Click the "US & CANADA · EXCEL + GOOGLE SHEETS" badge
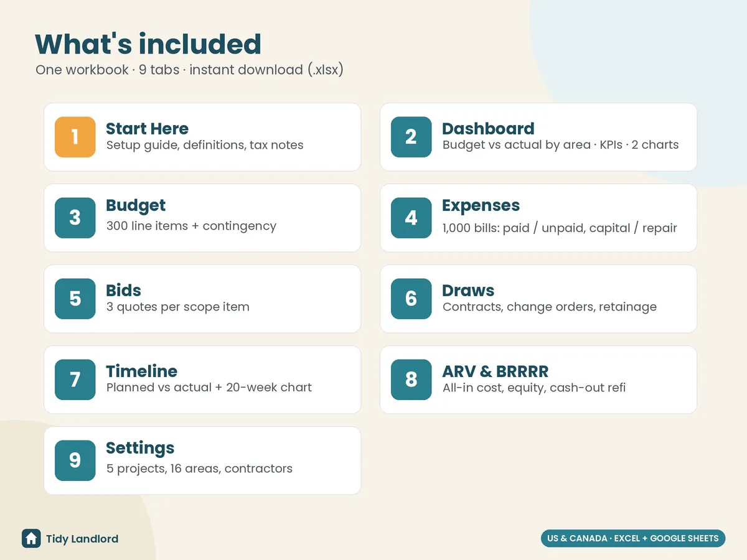Image resolution: width=747 pixels, height=560 pixels. point(633,538)
